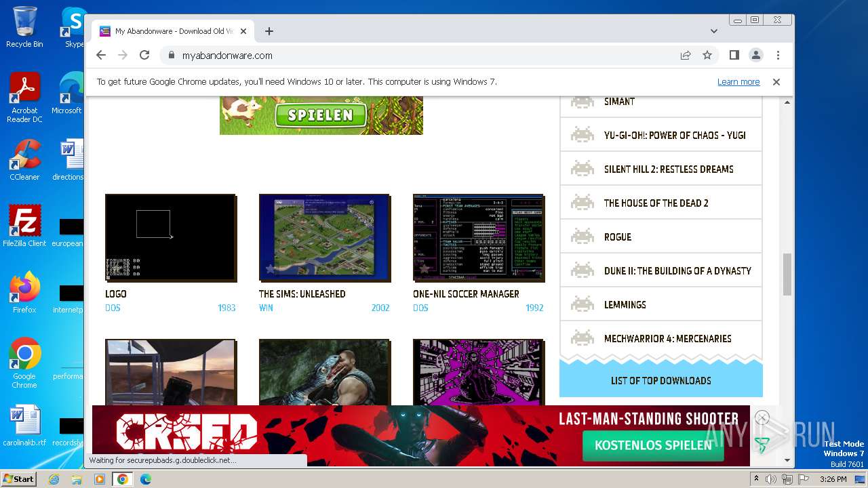Viewport: 868px width, 488px height.
Task: Open the Windows Start menu
Action: 18,479
